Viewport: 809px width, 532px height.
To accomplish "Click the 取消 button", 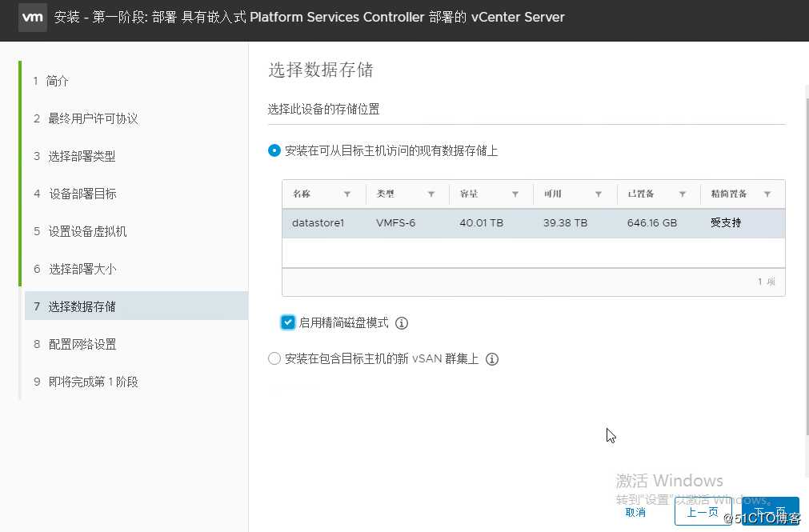I will point(635,512).
